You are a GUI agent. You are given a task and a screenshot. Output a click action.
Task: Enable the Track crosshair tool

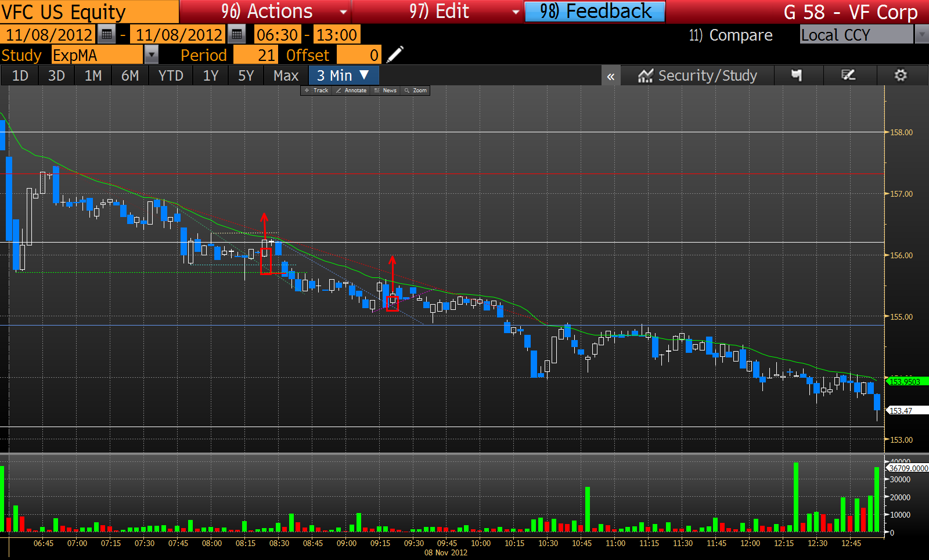[316, 91]
